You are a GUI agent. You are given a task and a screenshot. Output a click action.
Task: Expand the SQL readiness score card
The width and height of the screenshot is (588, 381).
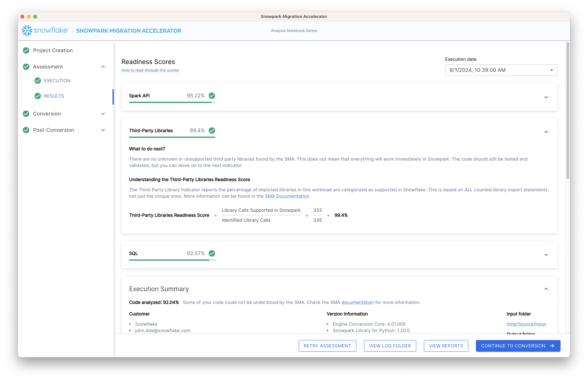(546, 255)
